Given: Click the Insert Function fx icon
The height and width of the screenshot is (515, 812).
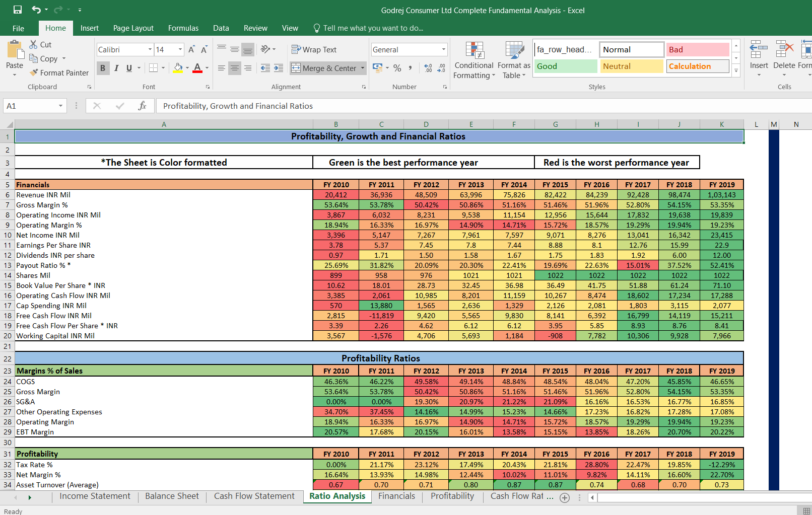Looking at the screenshot, I should [x=142, y=106].
